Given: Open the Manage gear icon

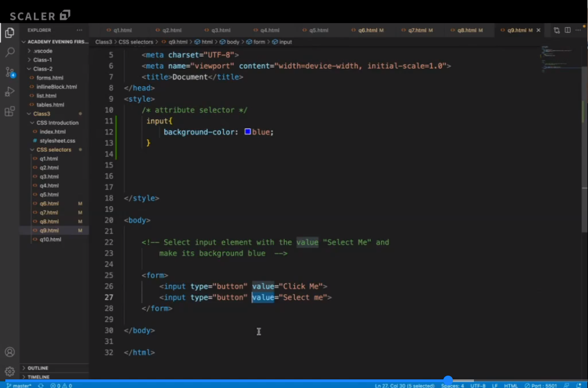Looking at the screenshot, I should point(10,371).
